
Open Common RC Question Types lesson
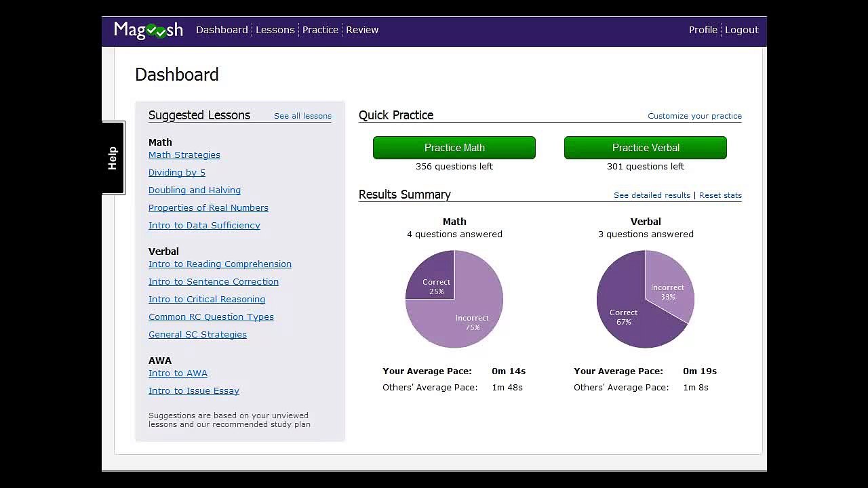[x=211, y=317]
